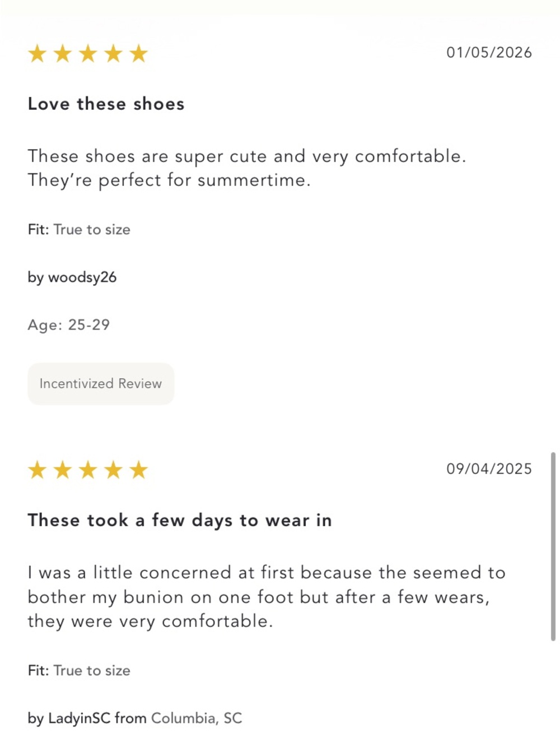
Task: Click the Age: 25-29 label
Action: pos(69,325)
